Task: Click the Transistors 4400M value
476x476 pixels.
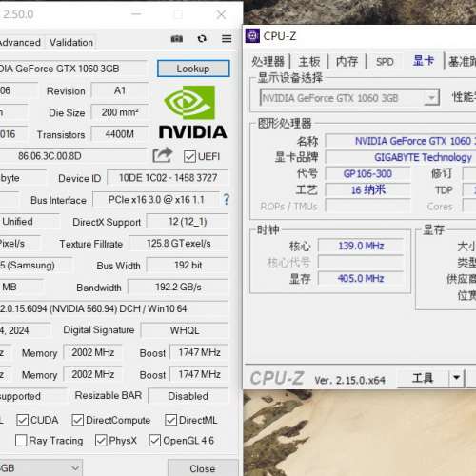Action: 120,134
